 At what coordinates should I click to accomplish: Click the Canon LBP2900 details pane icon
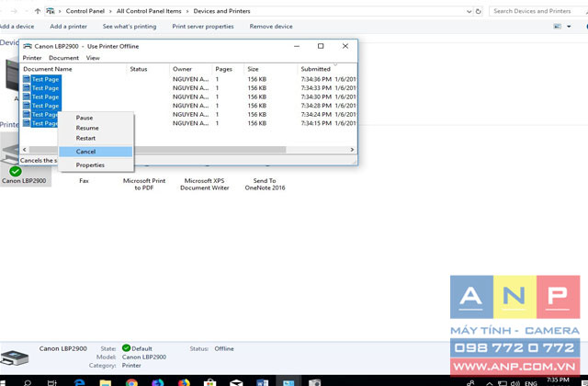[15, 358]
